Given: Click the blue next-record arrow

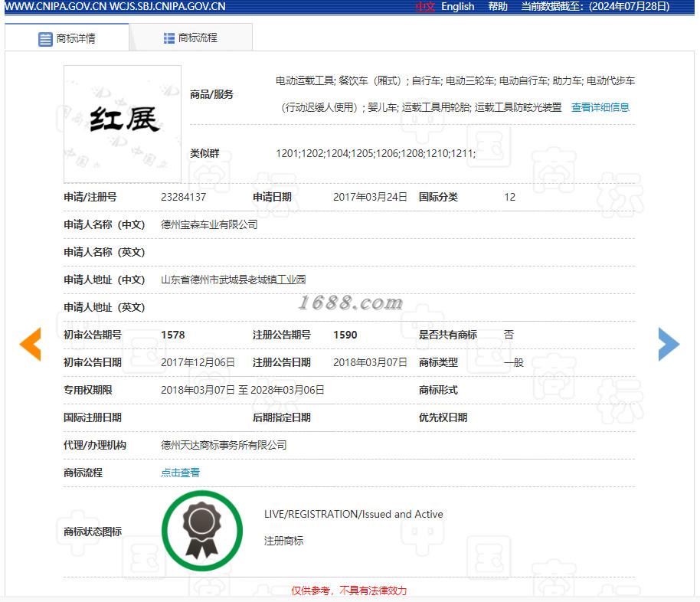Looking at the screenshot, I should pyautogui.click(x=669, y=344).
